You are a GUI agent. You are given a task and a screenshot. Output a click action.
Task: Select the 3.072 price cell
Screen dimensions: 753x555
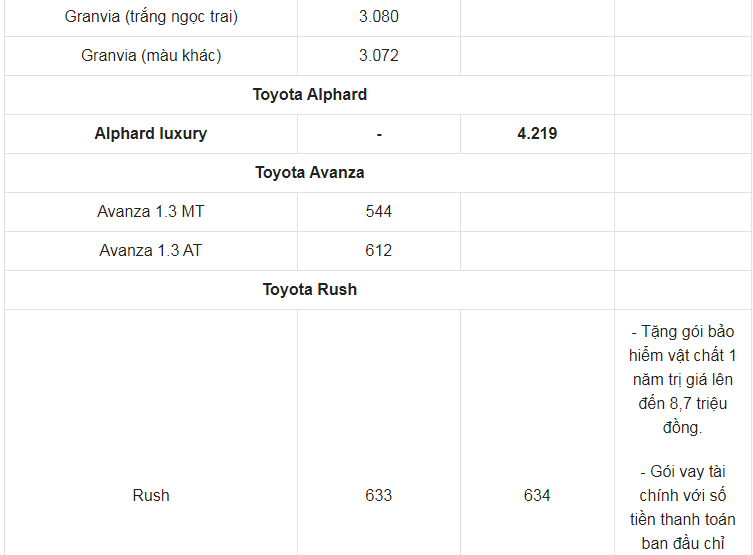378,56
